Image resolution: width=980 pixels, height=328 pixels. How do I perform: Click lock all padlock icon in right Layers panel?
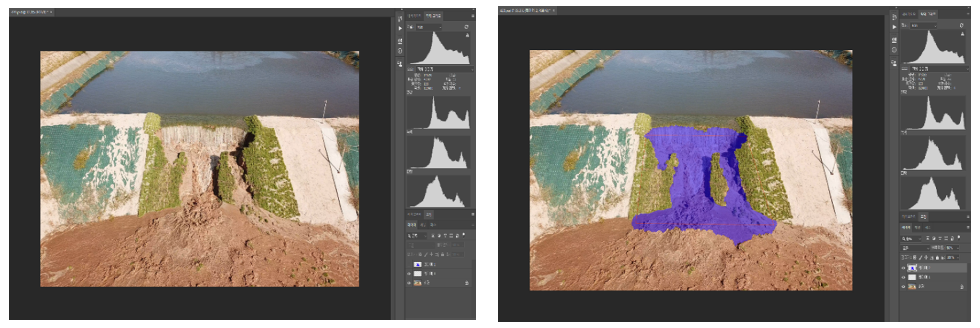tap(938, 258)
